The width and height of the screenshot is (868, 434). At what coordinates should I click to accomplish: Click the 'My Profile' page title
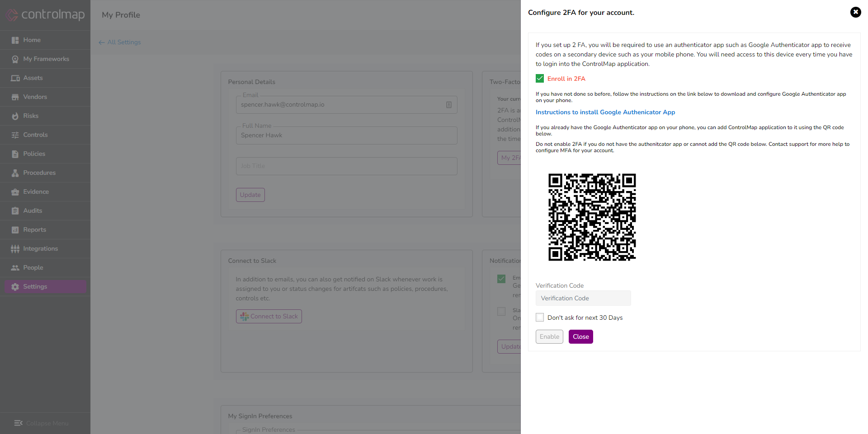tap(121, 15)
